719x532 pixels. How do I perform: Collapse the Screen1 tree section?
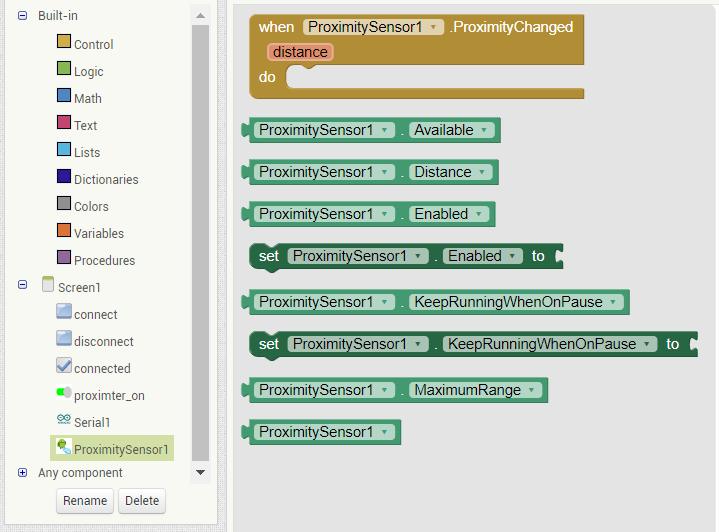tap(22, 285)
